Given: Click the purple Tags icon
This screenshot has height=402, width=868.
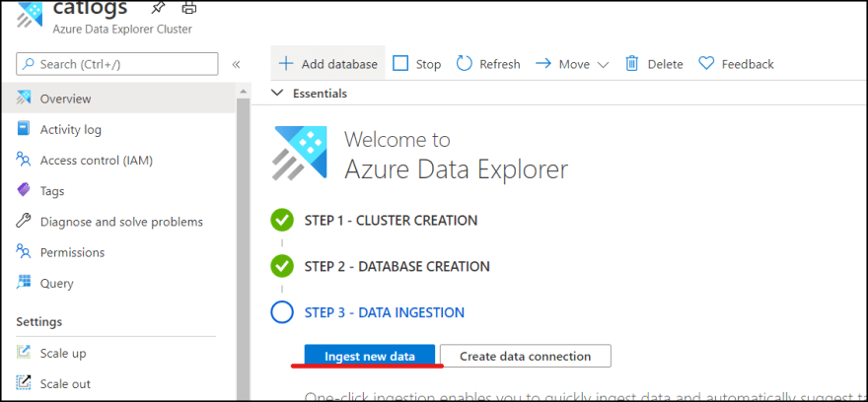Looking at the screenshot, I should pos(24,191).
